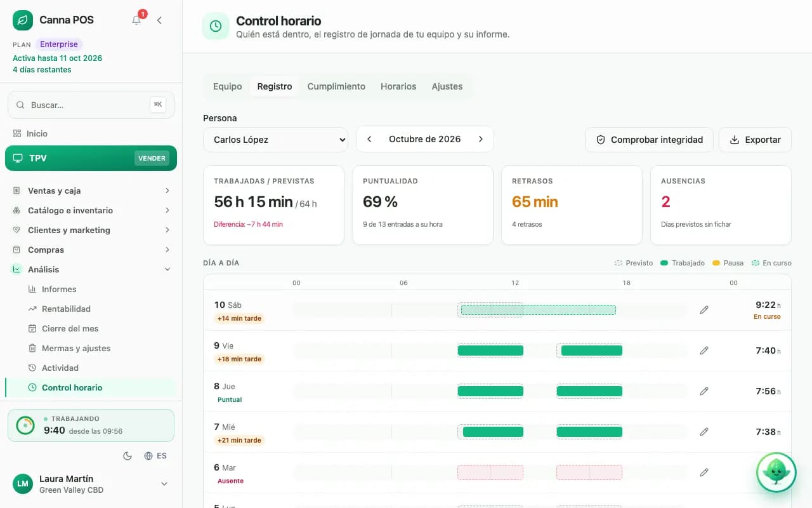Image resolution: width=812 pixels, height=508 pixels.
Task: Go to the previous month
Action: pyautogui.click(x=369, y=139)
